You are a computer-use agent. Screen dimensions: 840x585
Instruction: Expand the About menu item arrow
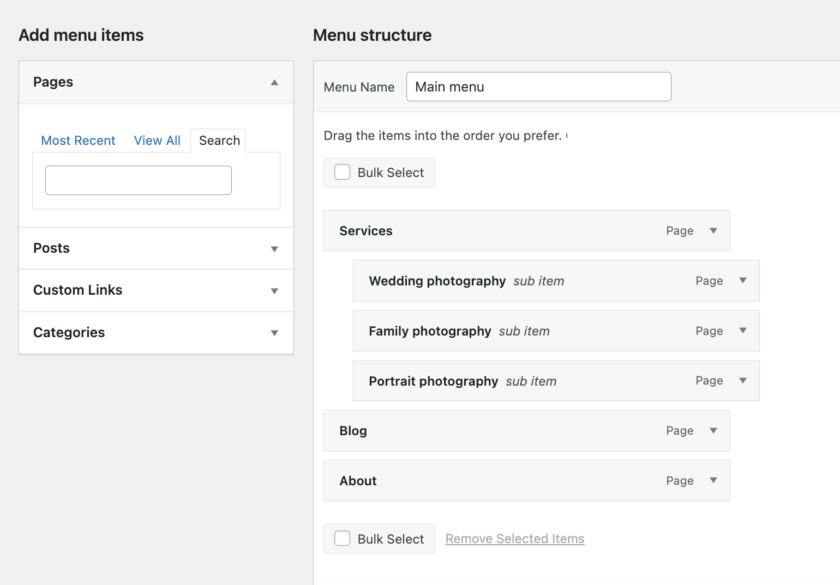tap(713, 481)
